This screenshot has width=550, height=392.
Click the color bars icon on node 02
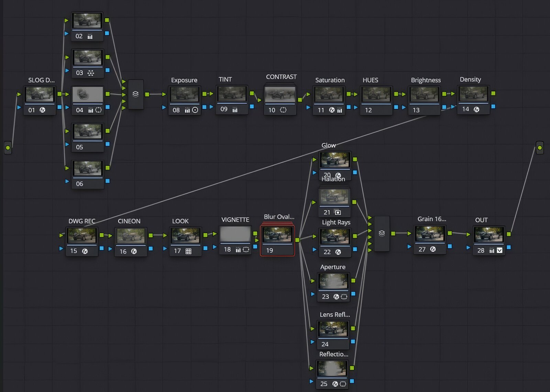click(90, 36)
